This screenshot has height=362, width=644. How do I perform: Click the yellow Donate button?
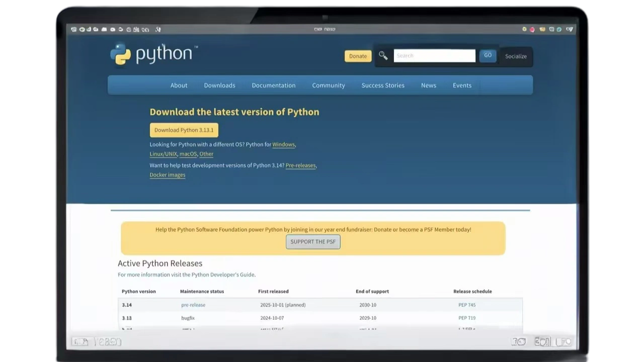pos(358,56)
